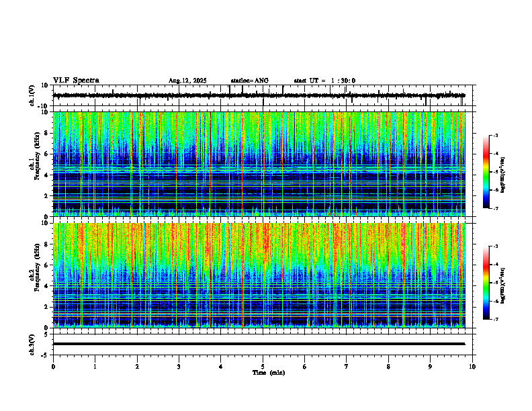
Task: Click the time axis tick label "4"
Action: point(221,367)
